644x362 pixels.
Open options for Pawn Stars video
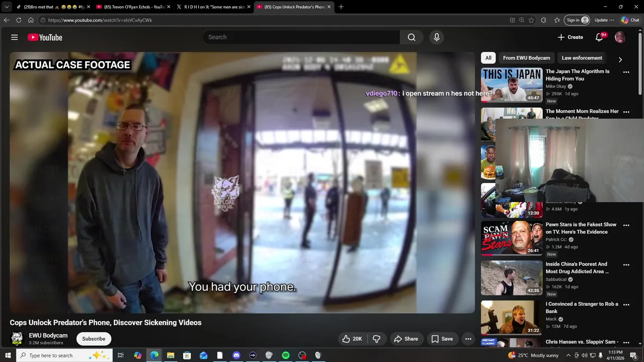pyautogui.click(x=626, y=225)
